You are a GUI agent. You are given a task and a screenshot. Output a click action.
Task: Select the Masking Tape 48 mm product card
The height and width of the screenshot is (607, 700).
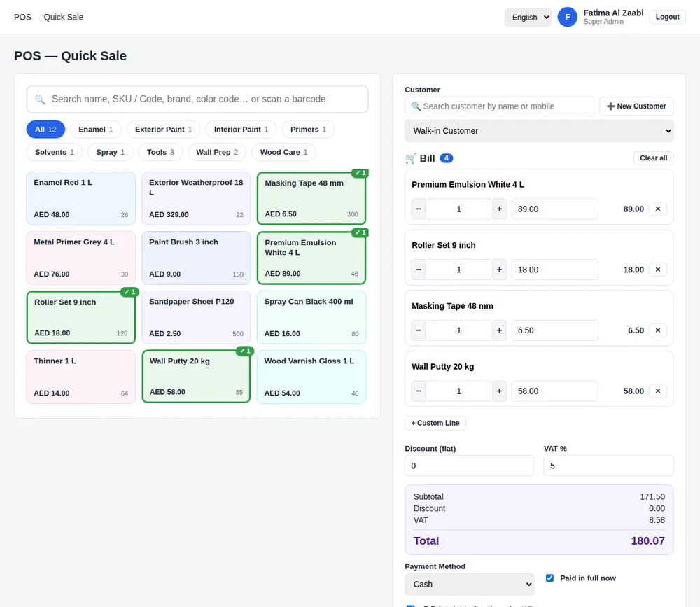pos(311,198)
